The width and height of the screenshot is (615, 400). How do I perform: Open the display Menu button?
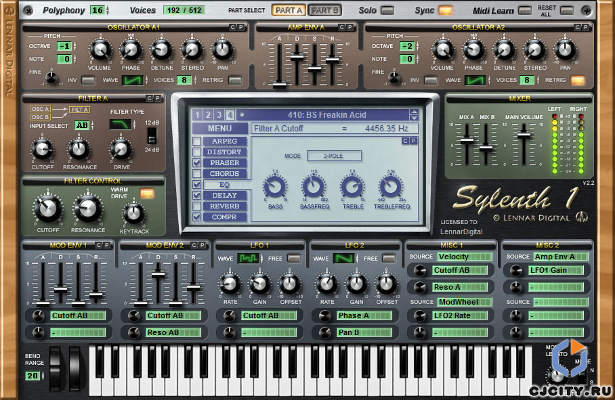(220, 128)
